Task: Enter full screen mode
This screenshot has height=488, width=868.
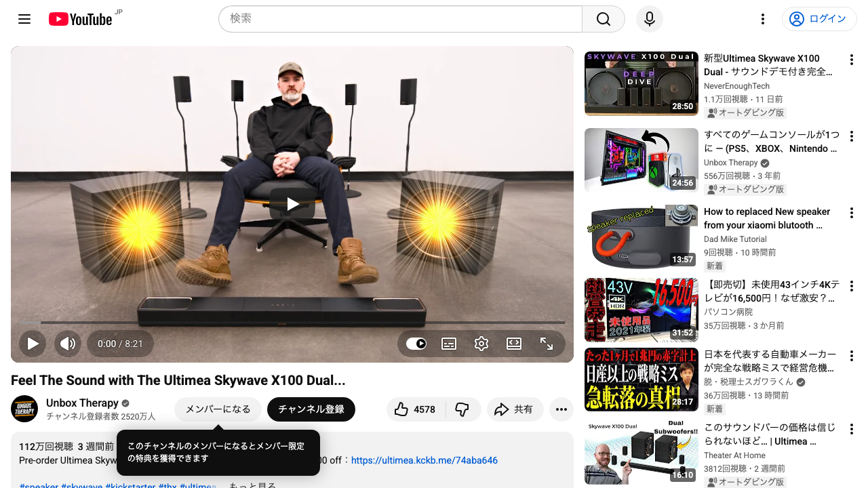Action: pos(547,344)
